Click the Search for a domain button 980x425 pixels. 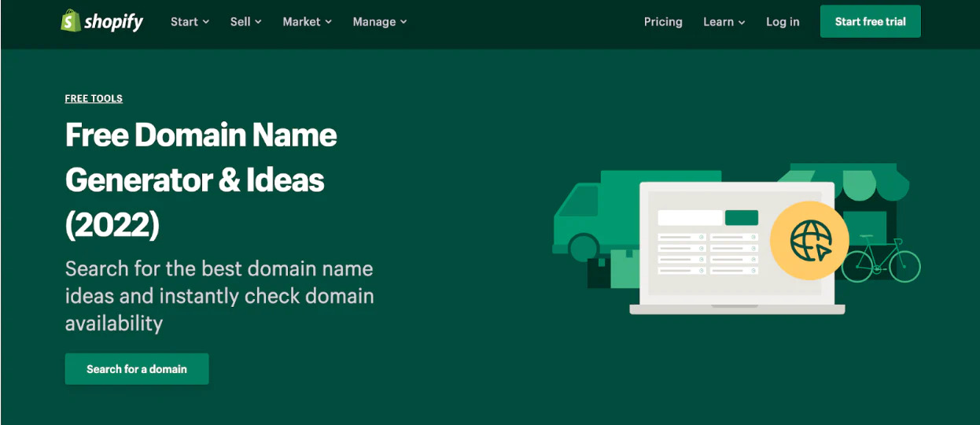click(x=137, y=368)
